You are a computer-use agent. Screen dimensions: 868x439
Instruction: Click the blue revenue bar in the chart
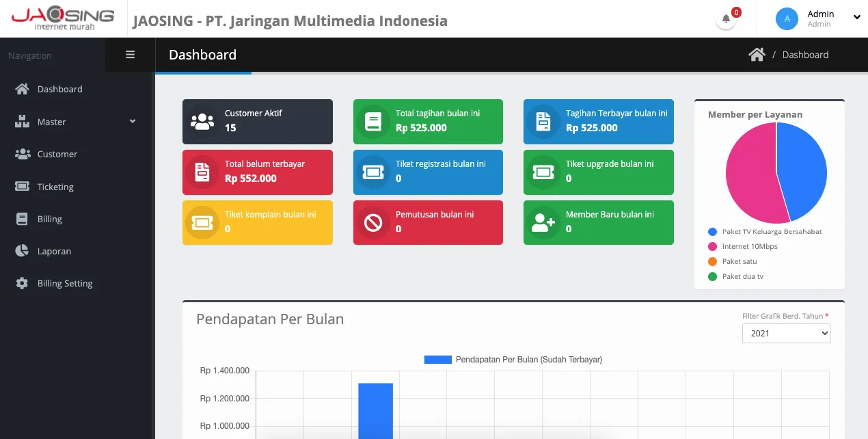point(376,411)
